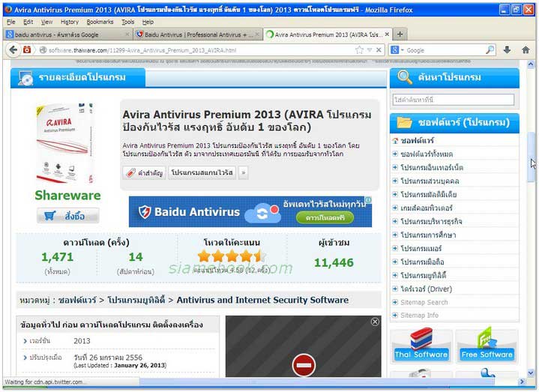Open the File menu
This screenshot has width=539, height=392.
click(x=11, y=22)
